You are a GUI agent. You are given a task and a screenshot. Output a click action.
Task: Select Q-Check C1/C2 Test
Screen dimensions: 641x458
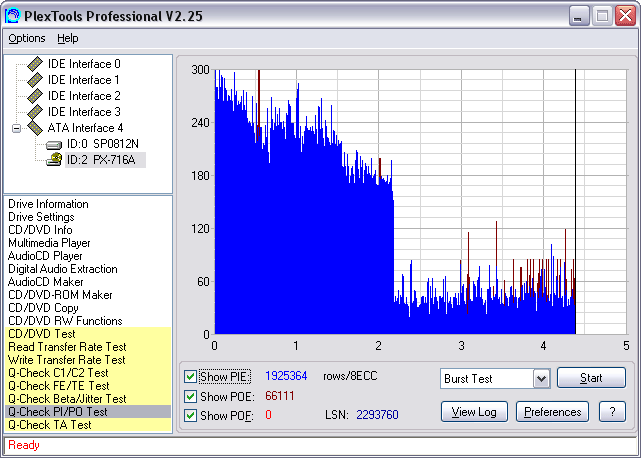pos(88,373)
